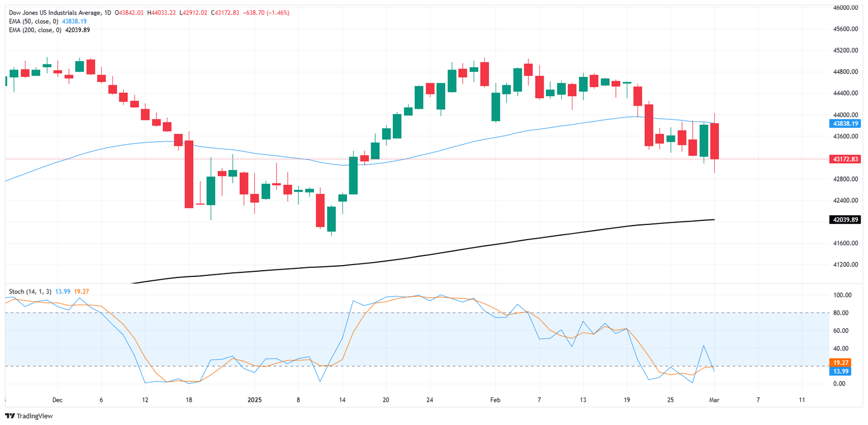Click the TradingView logo icon
This screenshot has width=868, height=425.
[10, 416]
